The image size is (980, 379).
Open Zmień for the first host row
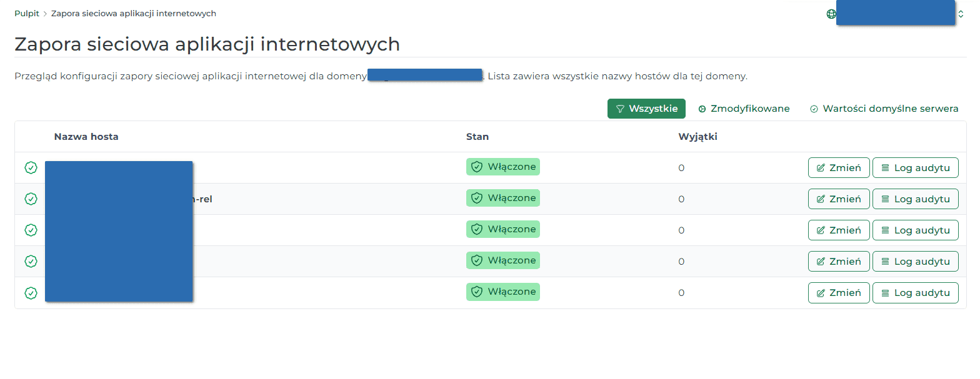pyautogui.click(x=839, y=168)
